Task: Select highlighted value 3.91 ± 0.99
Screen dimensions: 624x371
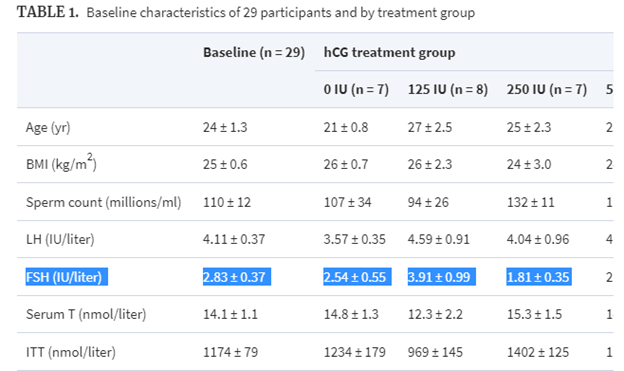Action: click(442, 277)
